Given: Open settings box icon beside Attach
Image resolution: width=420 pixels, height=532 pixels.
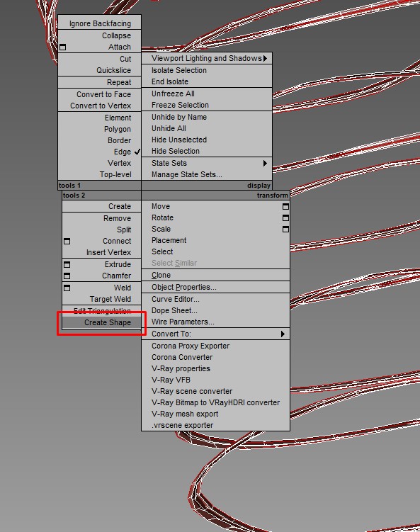Looking at the screenshot, I should coord(63,47).
